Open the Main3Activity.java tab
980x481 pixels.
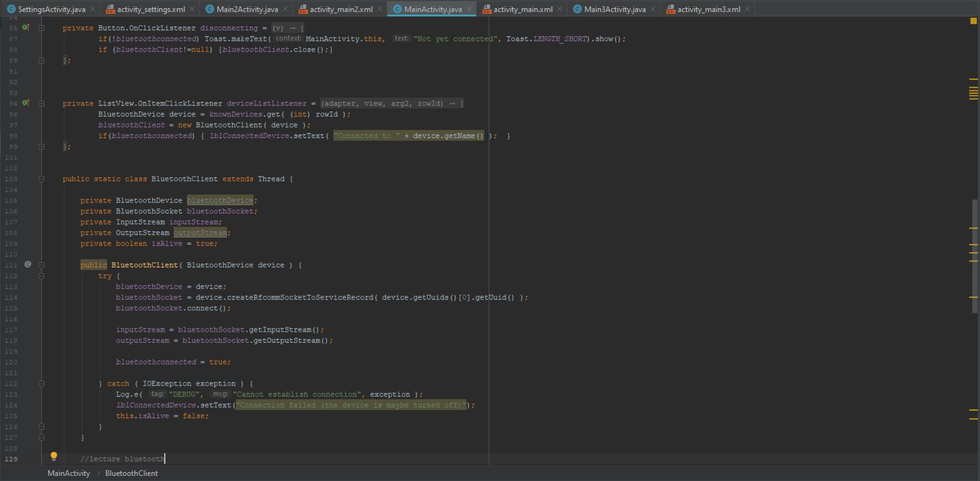click(615, 9)
